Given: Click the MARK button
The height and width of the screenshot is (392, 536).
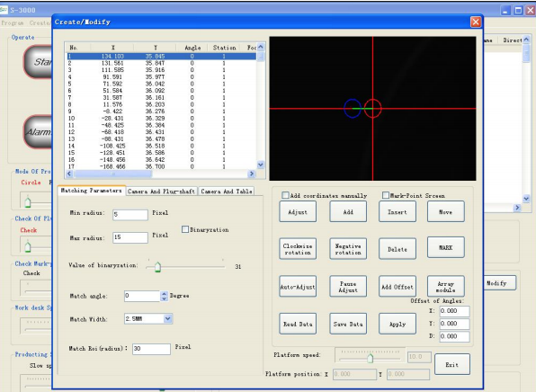Looking at the screenshot, I should pos(445,247).
